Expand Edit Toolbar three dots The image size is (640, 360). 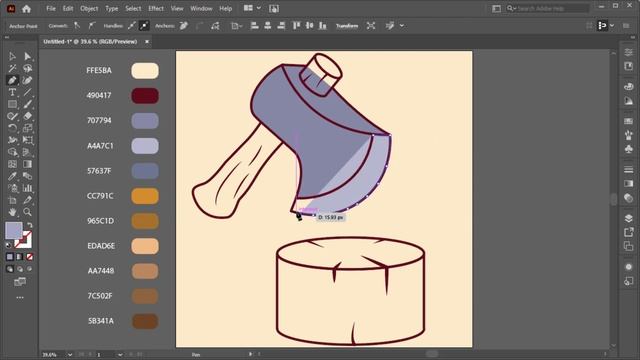click(20, 298)
